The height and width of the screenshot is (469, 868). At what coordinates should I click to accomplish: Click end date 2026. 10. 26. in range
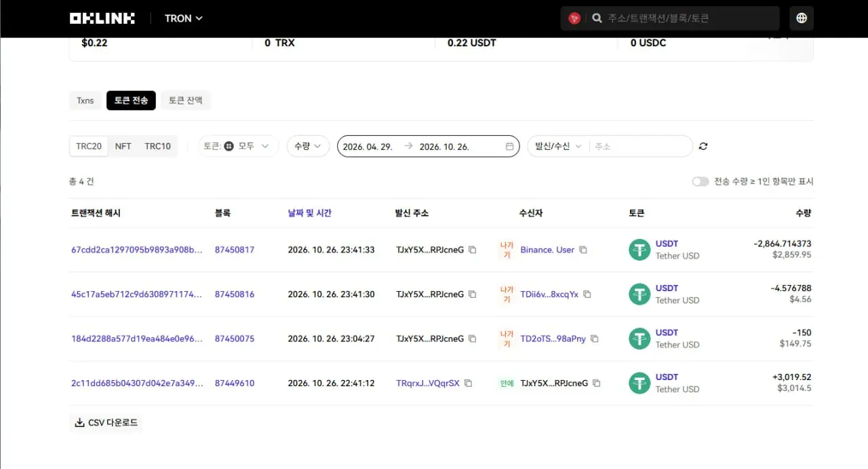445,147
